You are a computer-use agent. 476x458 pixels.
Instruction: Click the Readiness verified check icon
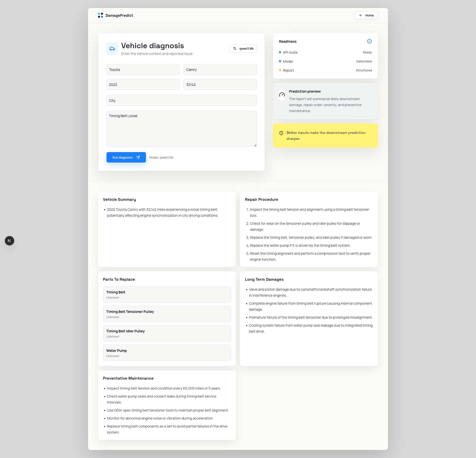369,41
